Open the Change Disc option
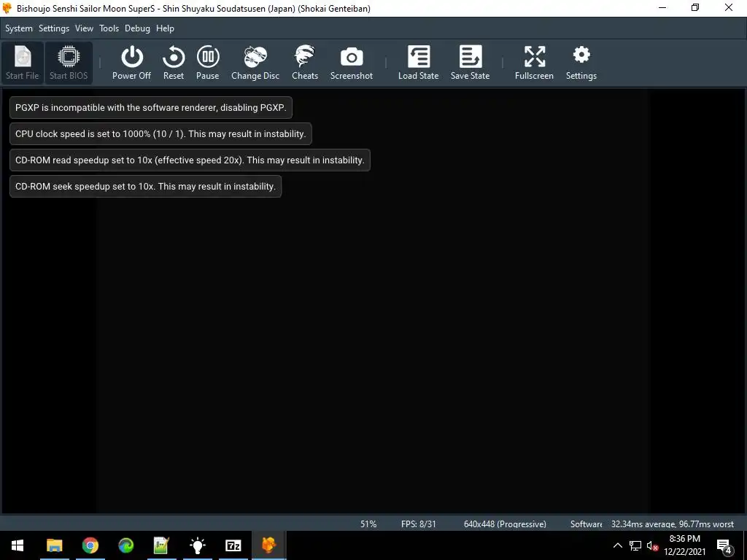The height and width of the screenshot is (560, 747). 255,63
